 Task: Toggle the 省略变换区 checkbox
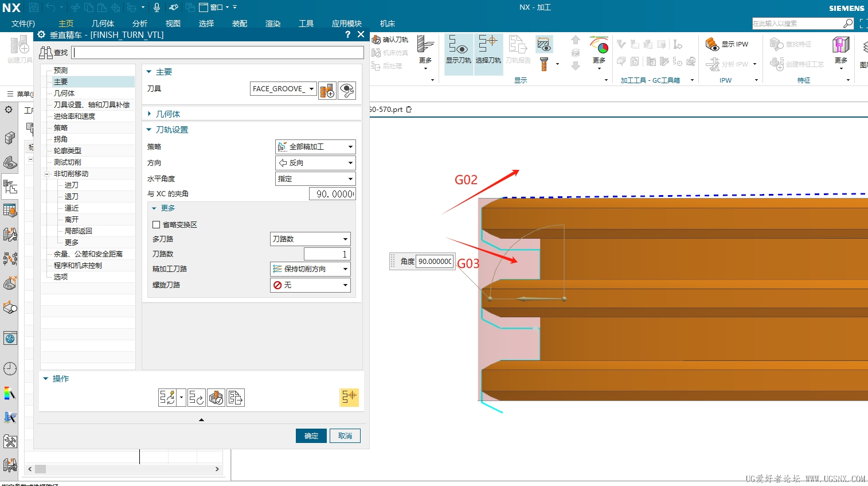[x=157, y=225]
